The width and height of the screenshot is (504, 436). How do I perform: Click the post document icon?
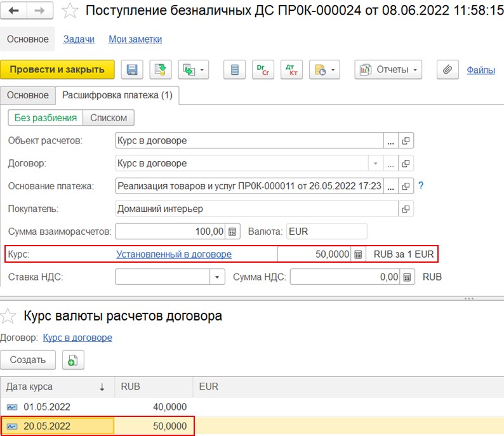161,69
